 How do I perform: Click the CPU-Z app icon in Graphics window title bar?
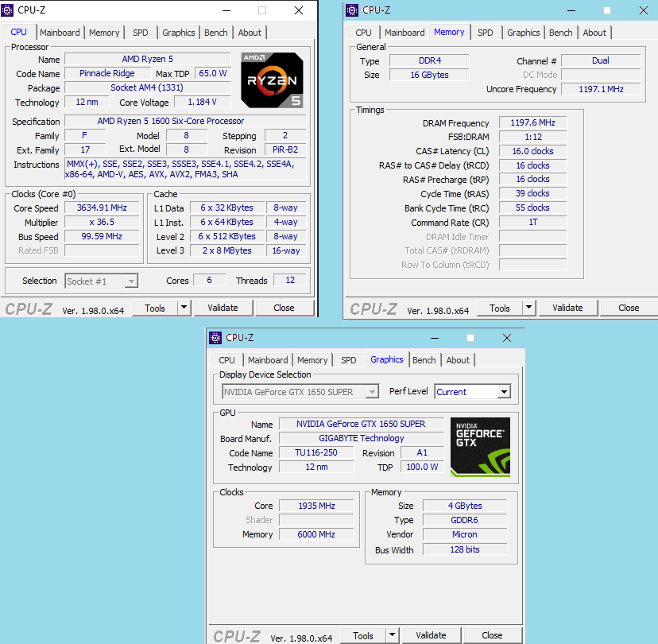215,338
